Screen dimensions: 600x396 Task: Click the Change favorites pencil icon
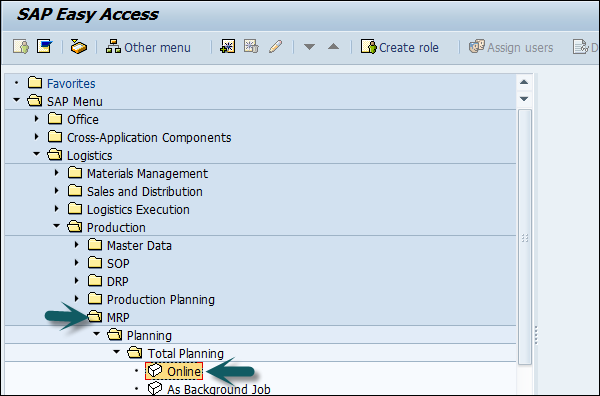276,47
